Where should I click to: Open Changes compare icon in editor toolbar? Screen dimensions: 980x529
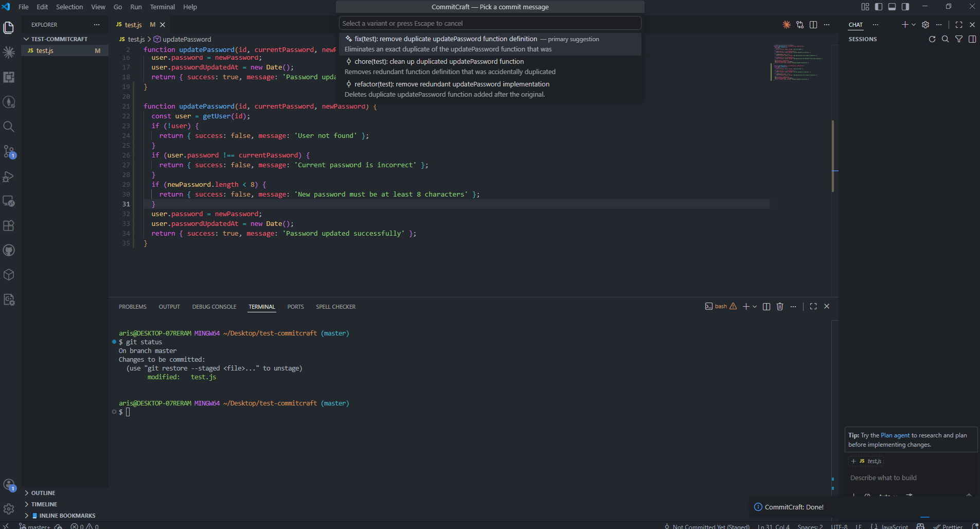coord(800,25)
